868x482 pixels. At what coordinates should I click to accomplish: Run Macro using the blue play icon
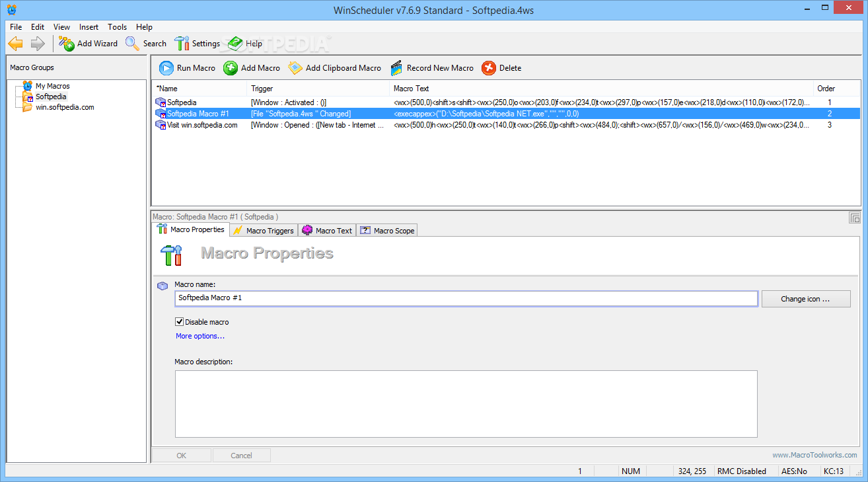coord(166,68)
